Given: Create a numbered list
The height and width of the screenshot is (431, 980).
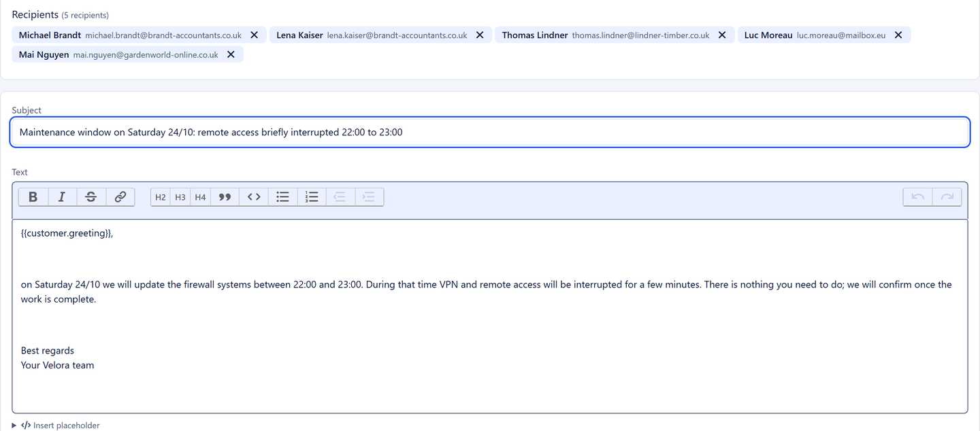Looking at the screenshot, I should [312, 197].
